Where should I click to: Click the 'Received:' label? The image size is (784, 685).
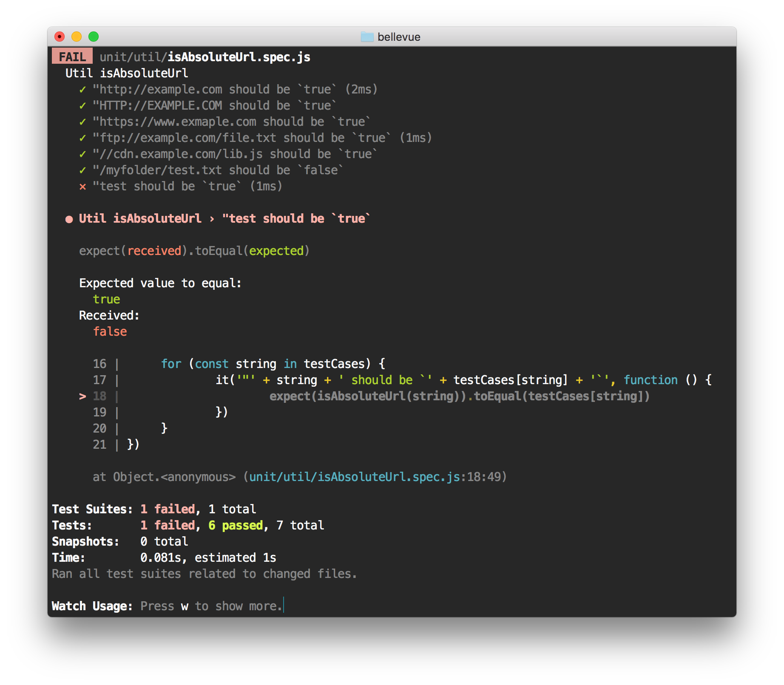pos(109,315)
